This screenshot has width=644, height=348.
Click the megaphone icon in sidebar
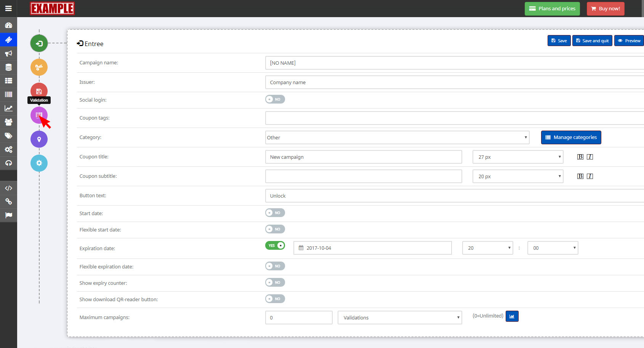tap(8, 53)
